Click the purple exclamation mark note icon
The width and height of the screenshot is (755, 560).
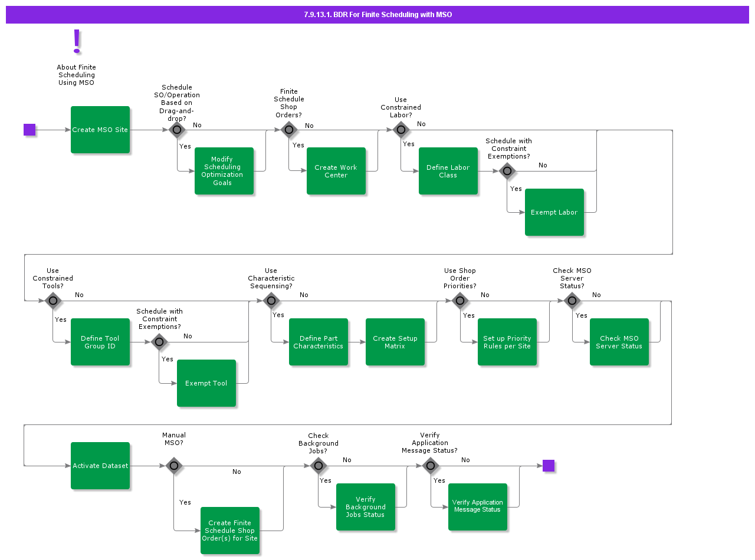pyautogui.click(x=76, y=41)
